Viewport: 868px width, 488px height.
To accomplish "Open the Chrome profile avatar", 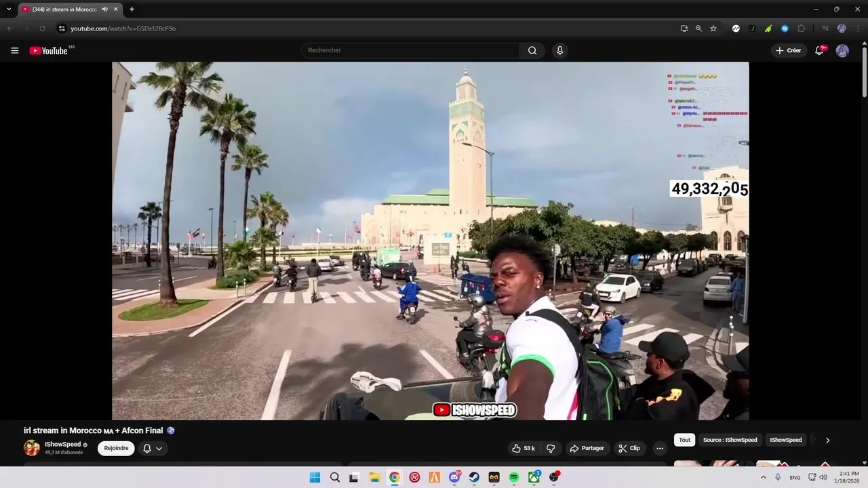I will tap(842, 28).
